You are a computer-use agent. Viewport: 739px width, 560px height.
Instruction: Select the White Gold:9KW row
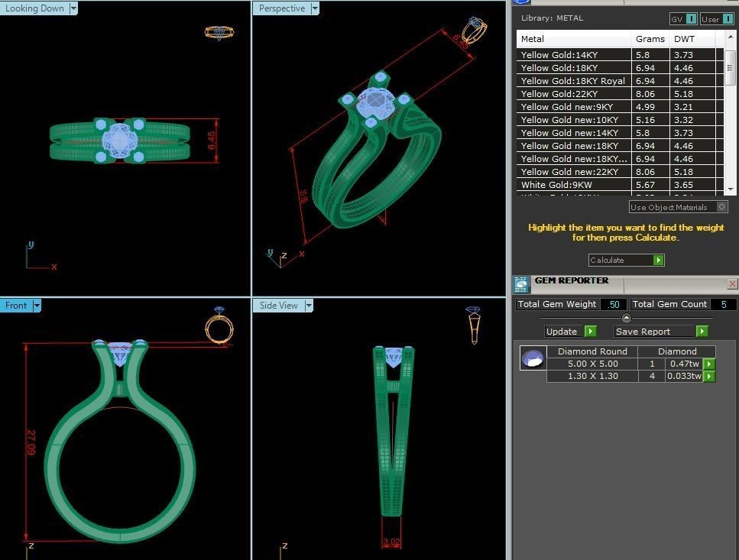click(x=620, y=185)
